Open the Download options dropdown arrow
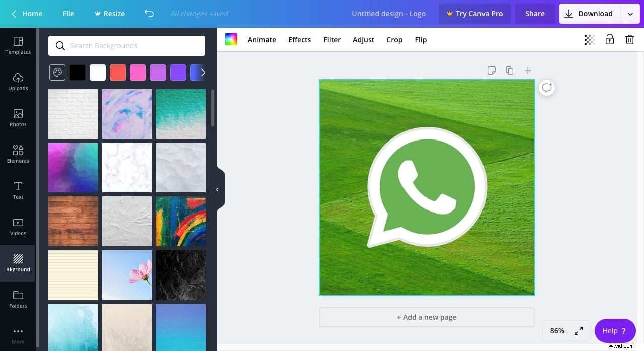 point(630,14)
